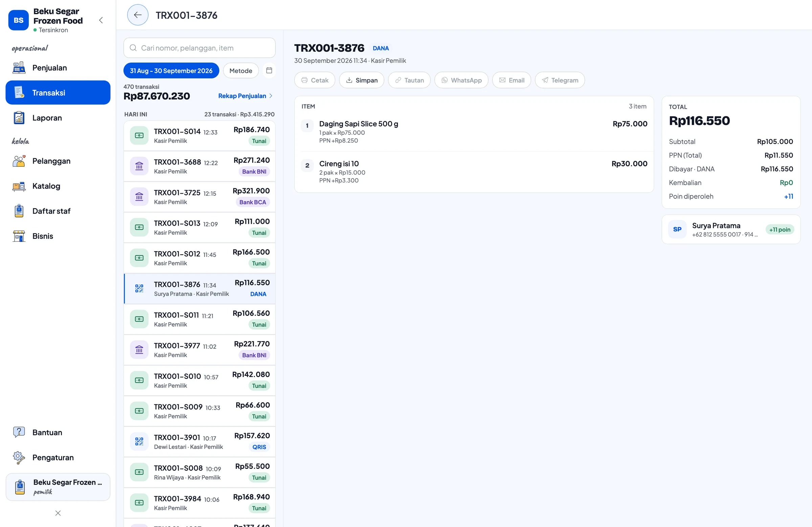This screenshot has height=527, width=812.
Task: Click the back arrow next to TRX001-3876
Action: tap(137, 15)
